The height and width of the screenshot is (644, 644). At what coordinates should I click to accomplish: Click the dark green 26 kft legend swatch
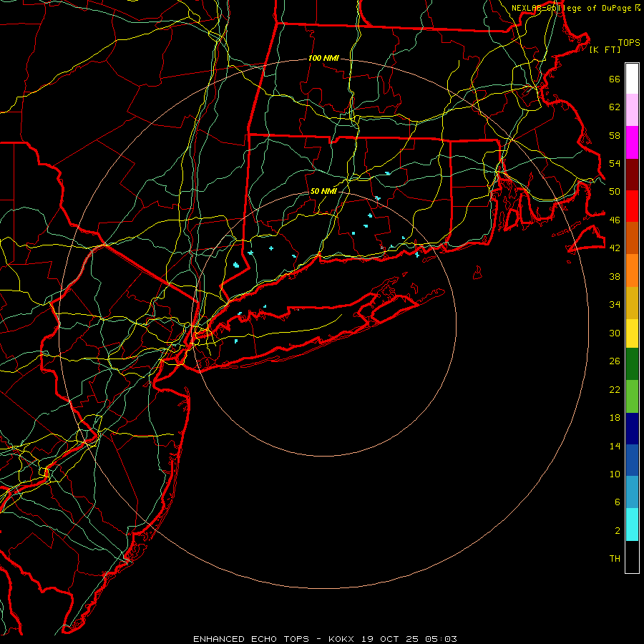pyautogui.click(x=632, y=364)
